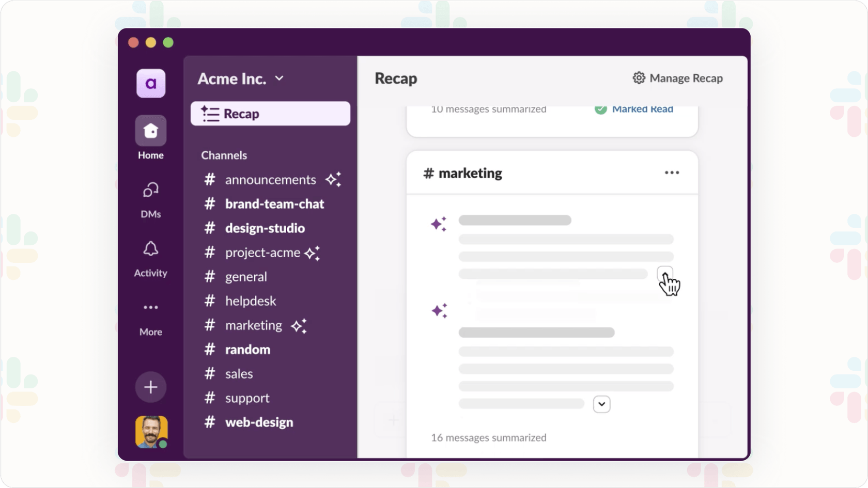Select the general channel

pyautogui.click(x=245, y=277)
